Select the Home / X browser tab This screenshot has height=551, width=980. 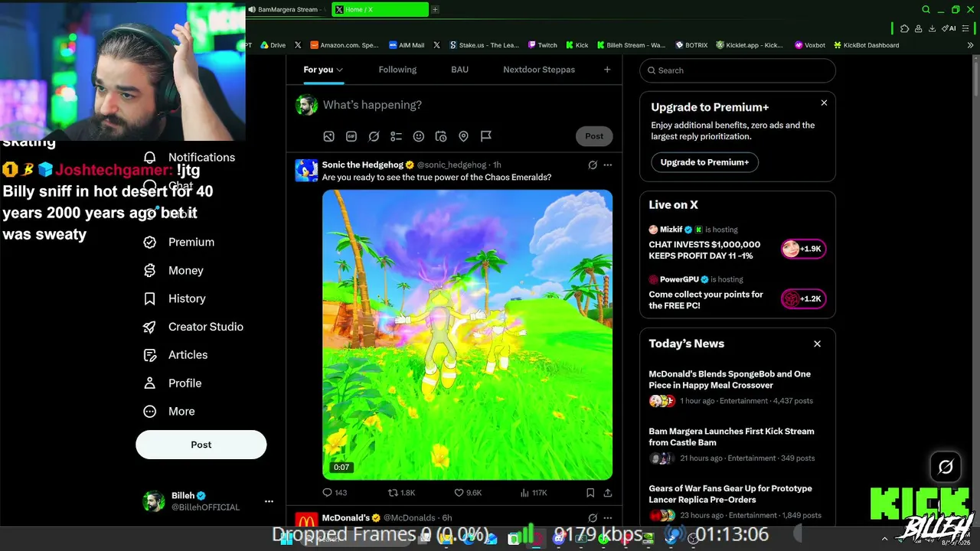(x=381, y=10)
